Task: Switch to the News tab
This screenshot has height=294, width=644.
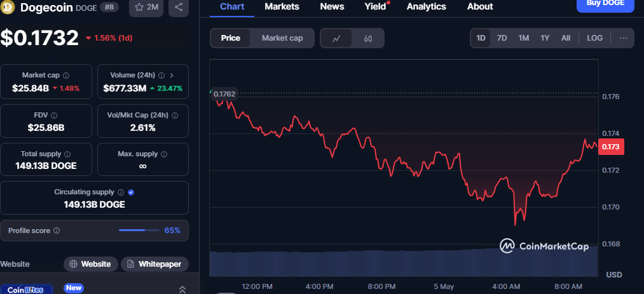Action: (x=332, y=6)
